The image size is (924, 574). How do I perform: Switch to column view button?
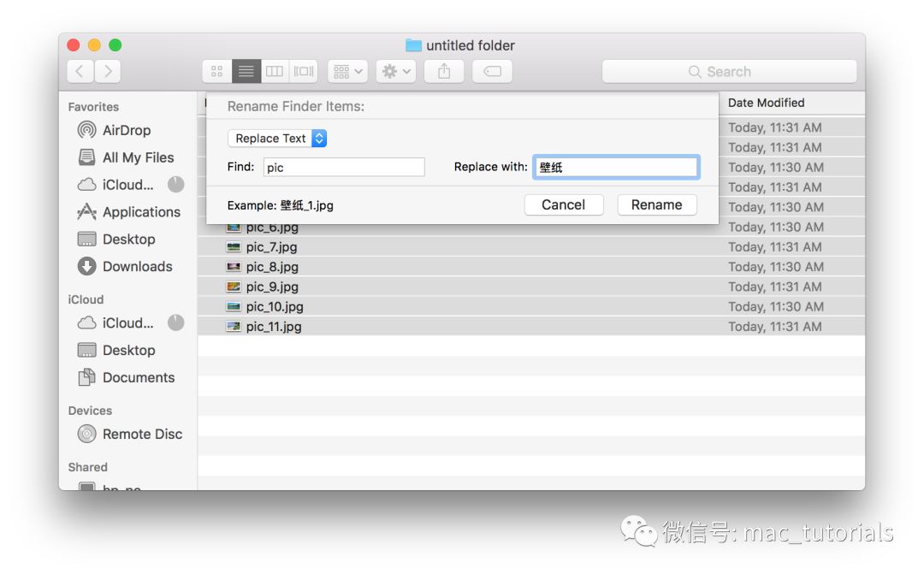click(275, 72)
